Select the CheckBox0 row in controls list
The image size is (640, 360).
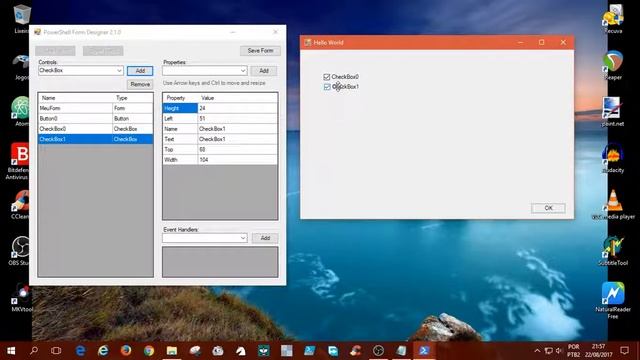[x=96, y=129]
